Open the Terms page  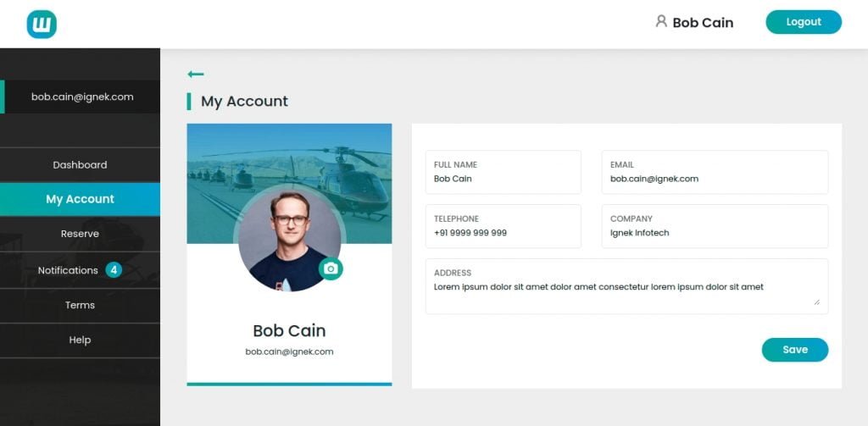(x=80, y=305)
